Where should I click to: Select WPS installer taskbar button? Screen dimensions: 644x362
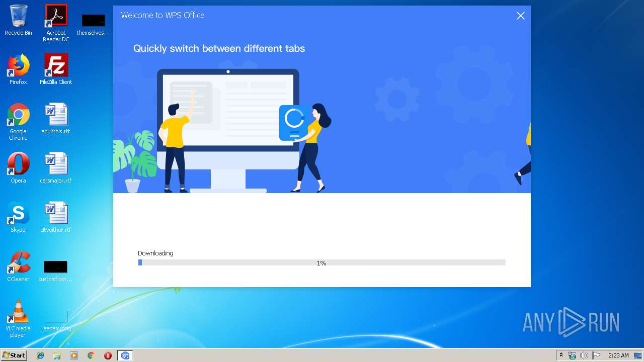click(x=125, y=355)
